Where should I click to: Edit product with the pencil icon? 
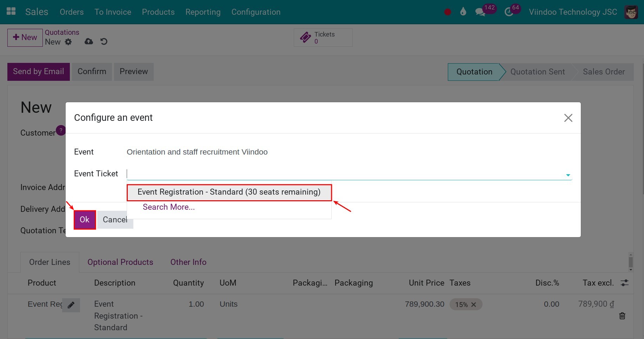(x=71, y=305)
